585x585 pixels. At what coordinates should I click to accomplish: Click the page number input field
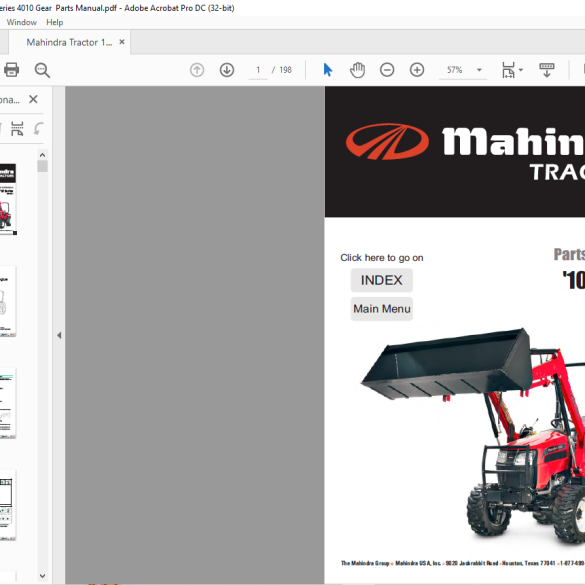tap(258, 70)
